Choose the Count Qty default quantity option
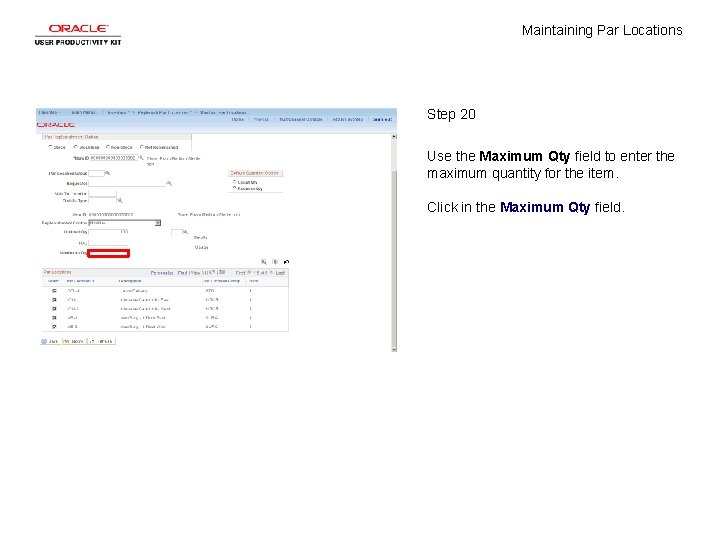Screen dimensions: 720x540 [234, 182]
